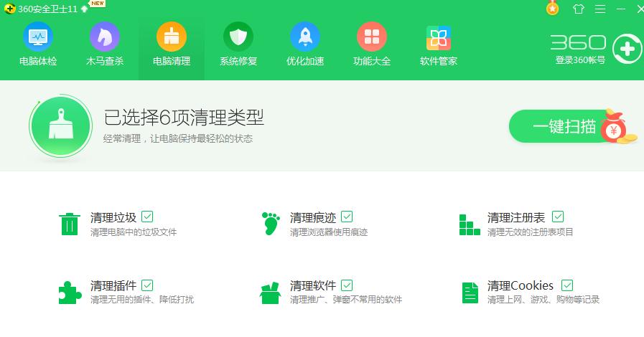Click description 清理无效的注册表项目
The width and height of the screenshot is (644, 337).
pyautogui.click(x=531, y=232)
